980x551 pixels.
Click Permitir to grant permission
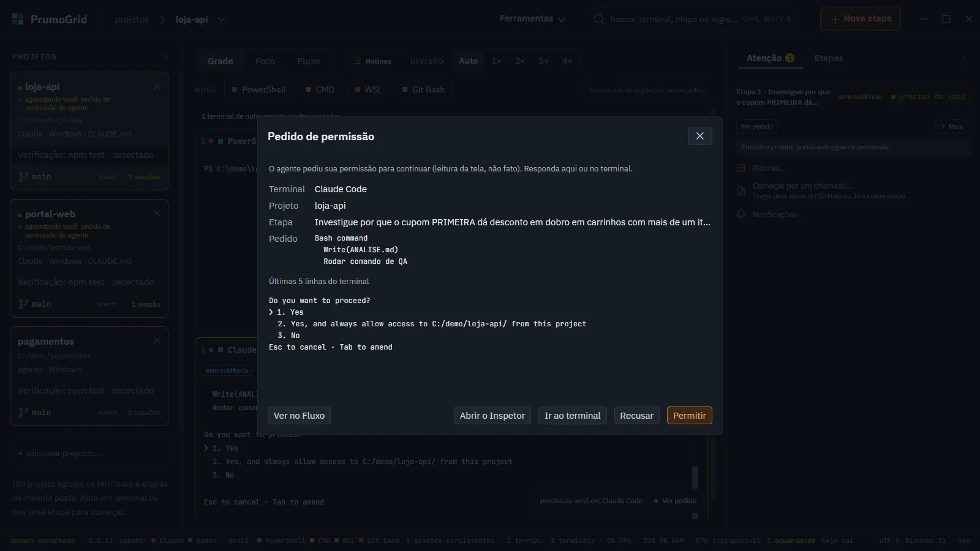pos(689,416)
